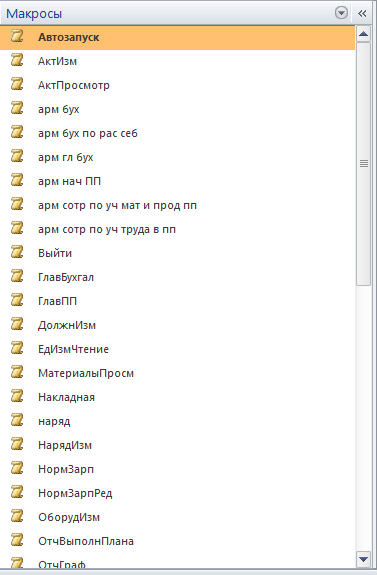This screenshot has height=575, width=377.
Task: Click the macro icon beside ЕдИзмЧтение
Action: tap(17, 348)
